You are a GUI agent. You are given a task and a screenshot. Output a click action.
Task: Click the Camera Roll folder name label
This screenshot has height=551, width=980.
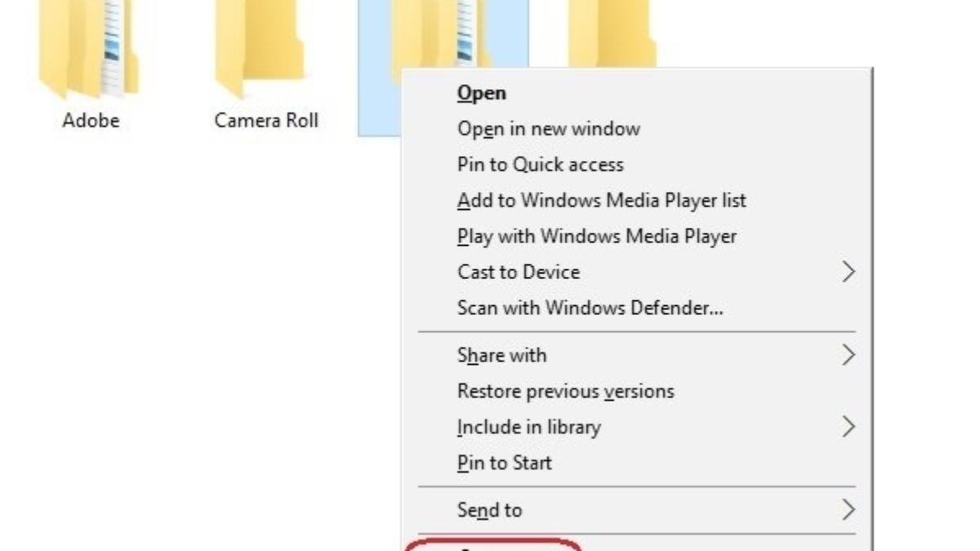pos(266,121)
